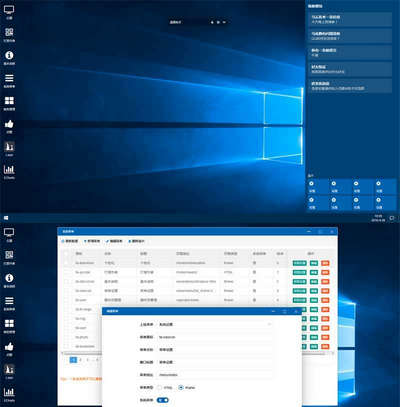
Task: Click the small green button in the second table row
Action: pos(314,272)
